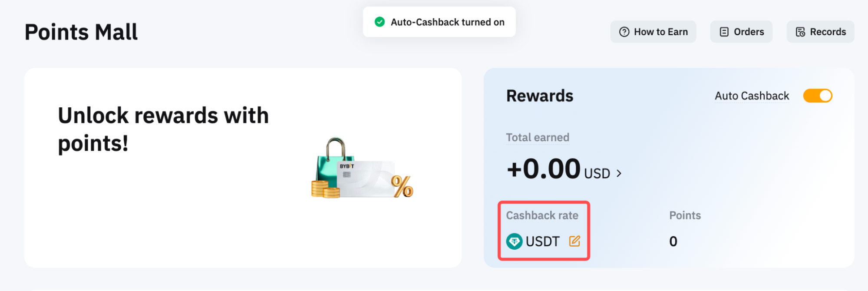Expand total earned details via the USD chevron
Viewport: 868px width, 291px height.
point(619,173)
